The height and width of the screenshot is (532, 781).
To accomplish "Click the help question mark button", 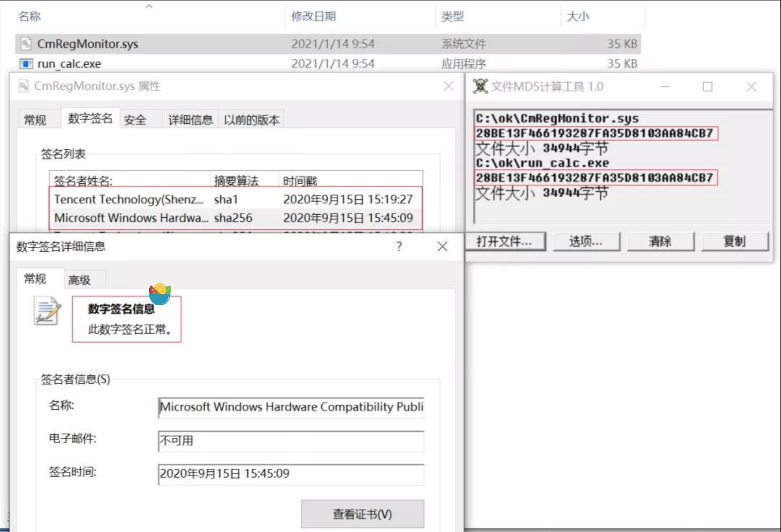I will click(399, 247).
